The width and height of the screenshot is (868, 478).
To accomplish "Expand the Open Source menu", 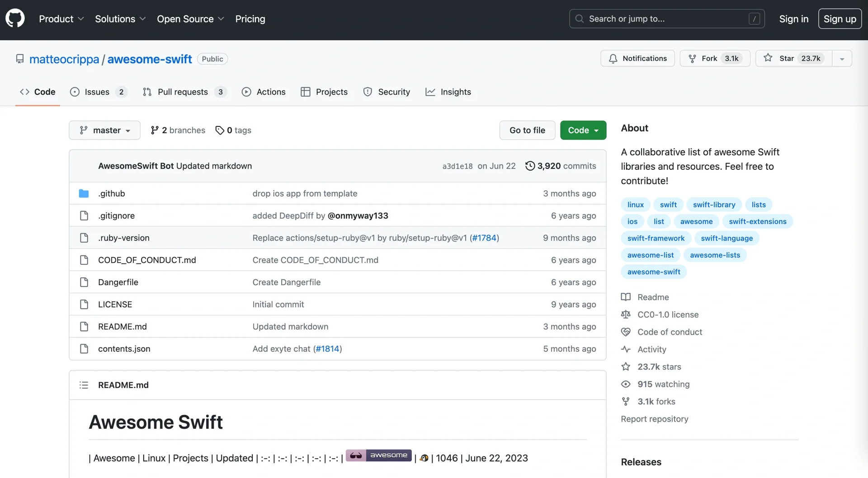I will 190,19.
